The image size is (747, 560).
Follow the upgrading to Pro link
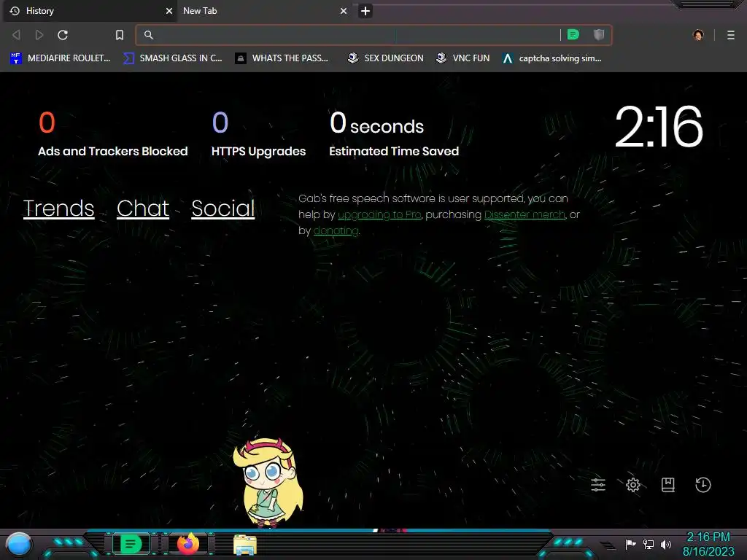379,215
